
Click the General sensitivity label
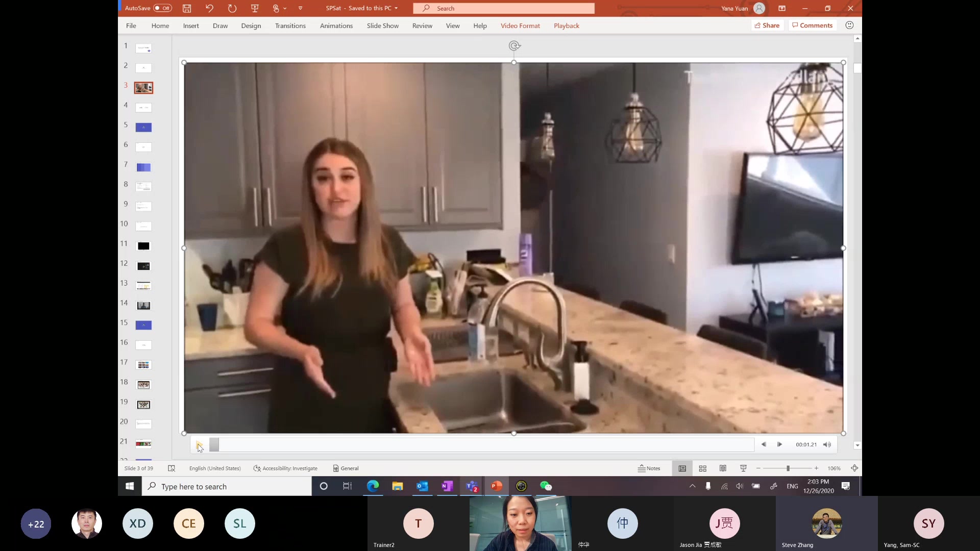coord(346,468)
